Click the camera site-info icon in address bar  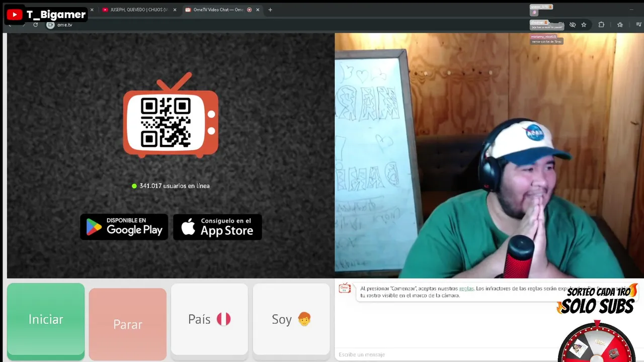tap(50, 25)
